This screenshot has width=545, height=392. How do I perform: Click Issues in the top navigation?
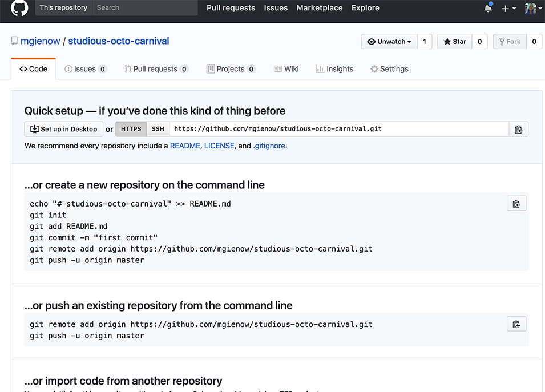[276, 7]
